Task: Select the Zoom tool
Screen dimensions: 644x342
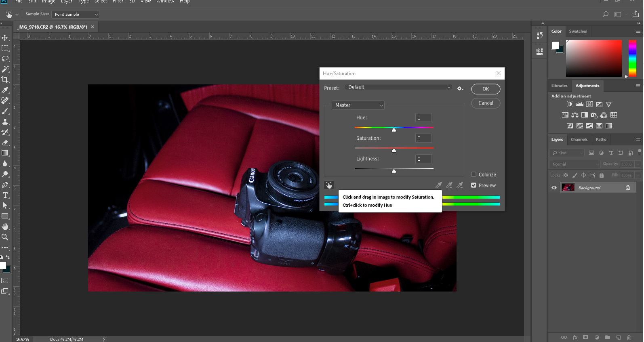Action: click(x=5, y=237)
